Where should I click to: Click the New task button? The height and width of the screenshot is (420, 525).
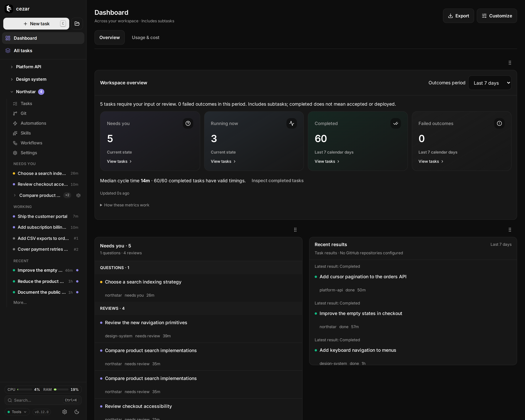[36, 24]
